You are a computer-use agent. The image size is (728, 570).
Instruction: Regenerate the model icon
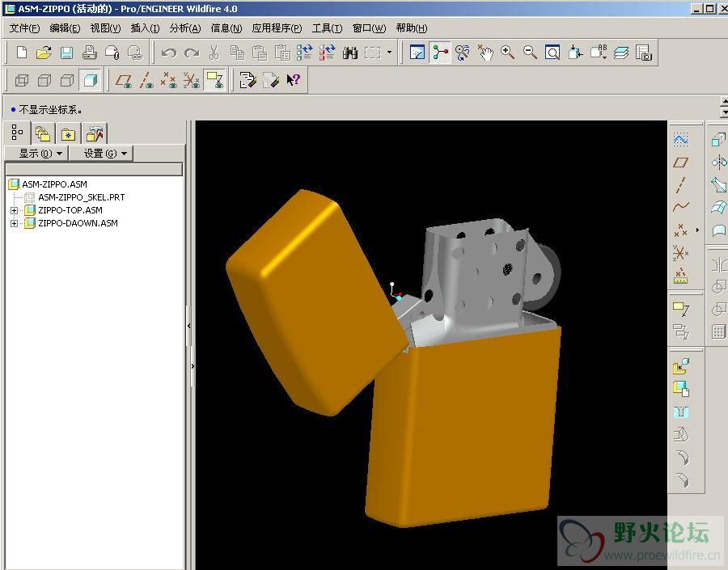(x=305, y=53)
